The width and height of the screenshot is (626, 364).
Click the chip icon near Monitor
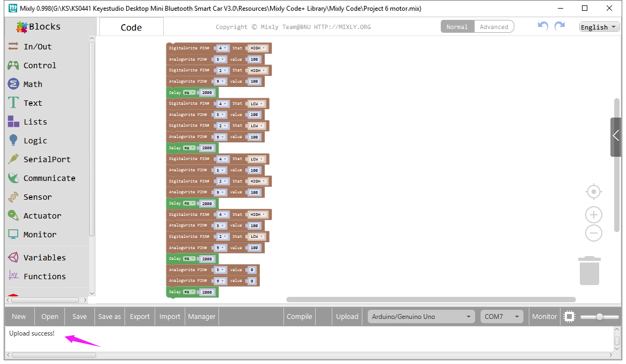click(569, 317)
